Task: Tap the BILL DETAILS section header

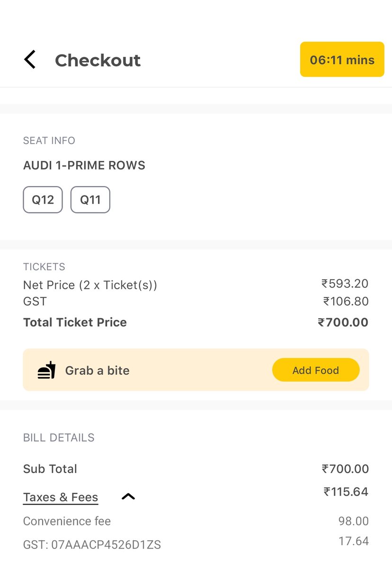Action: (59, 438)
